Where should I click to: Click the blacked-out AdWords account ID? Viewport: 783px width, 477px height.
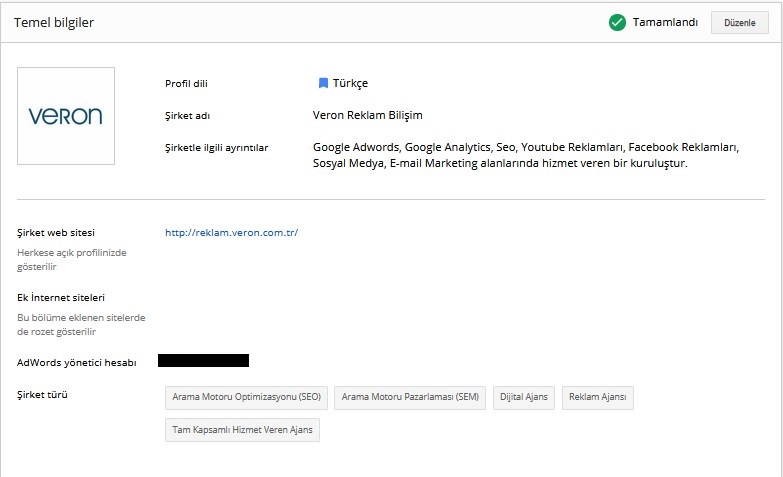[203, 360]
